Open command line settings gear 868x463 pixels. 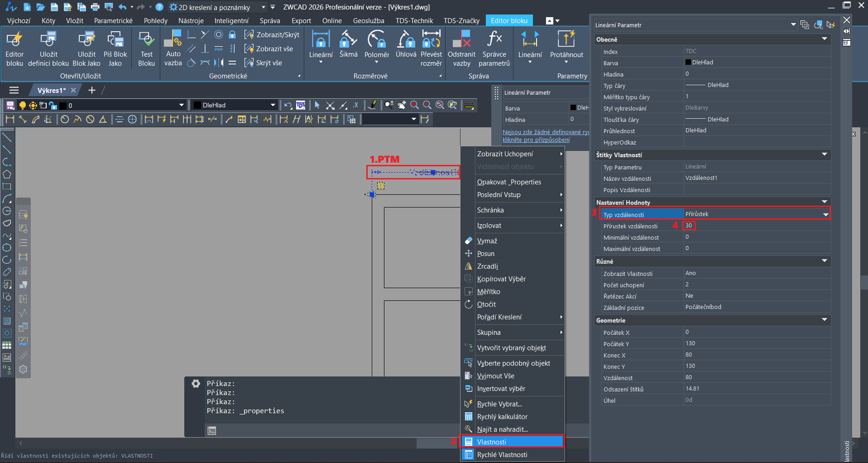click(x=196, y=384)
